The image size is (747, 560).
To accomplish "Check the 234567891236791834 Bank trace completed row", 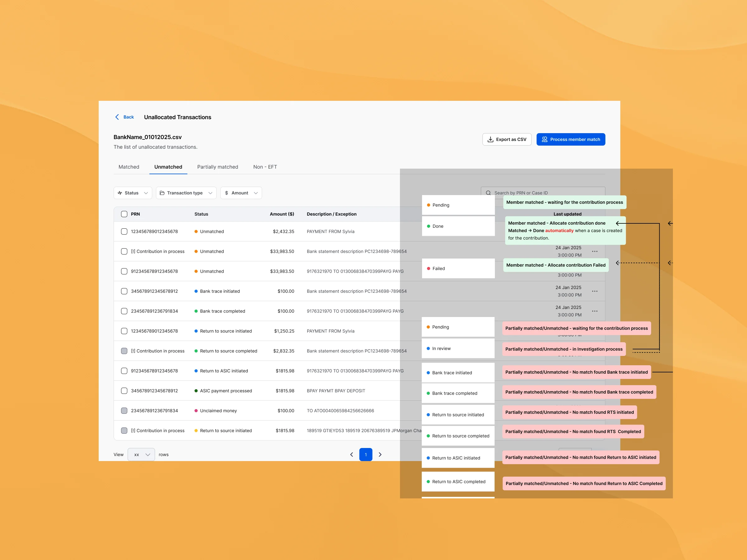I will (124, 311).
